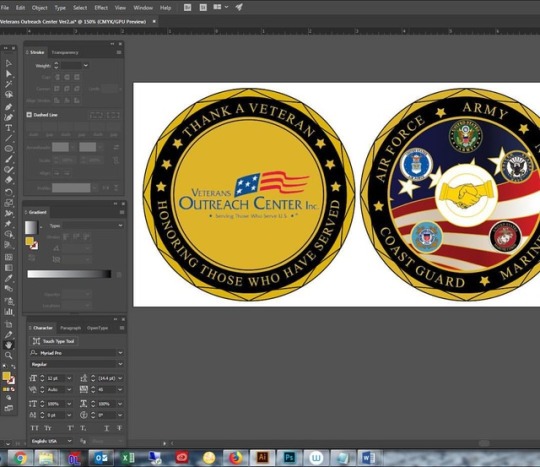Pick the Magic Wand tool

click(x=9, y=84)
